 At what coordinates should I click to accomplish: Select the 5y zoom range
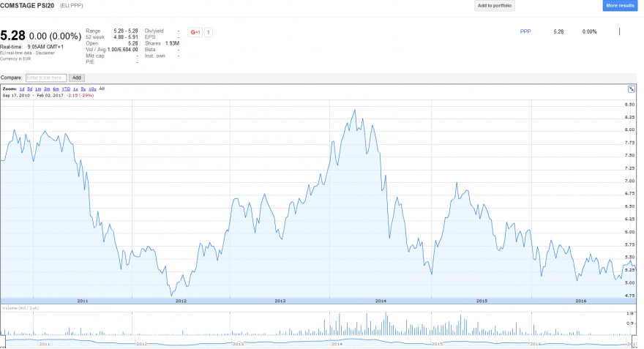[x=83, y=89]
